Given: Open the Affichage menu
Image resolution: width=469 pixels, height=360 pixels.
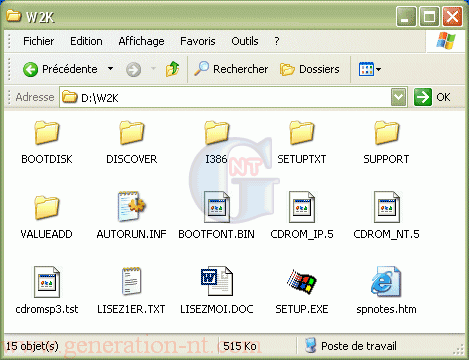Looking at the screenshot, I should pyautogui.click(x=141, y=41).
